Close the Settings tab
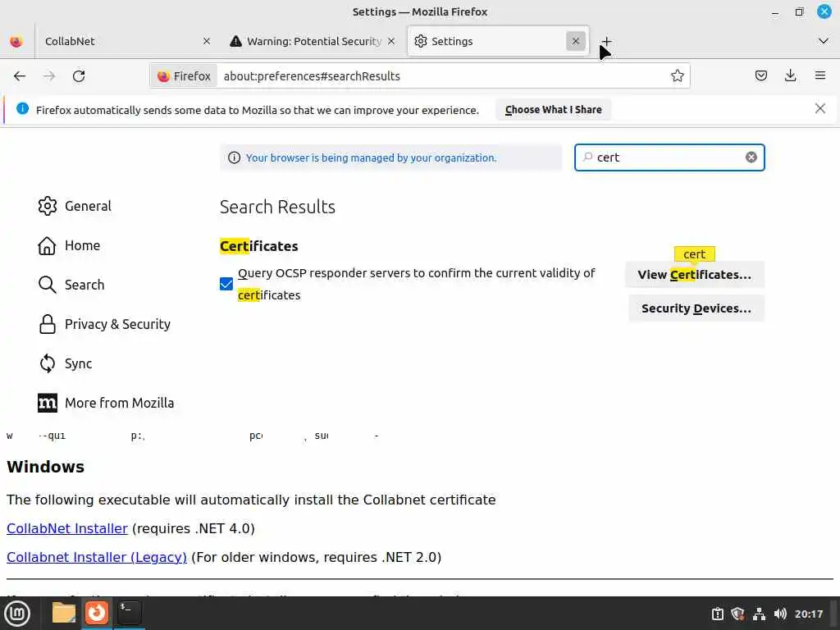 (575, 41)
